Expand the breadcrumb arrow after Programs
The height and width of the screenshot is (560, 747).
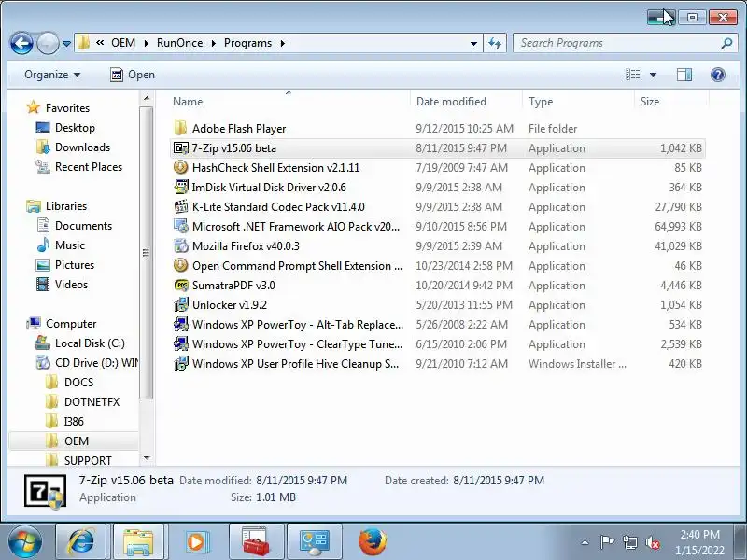point(283,43)
